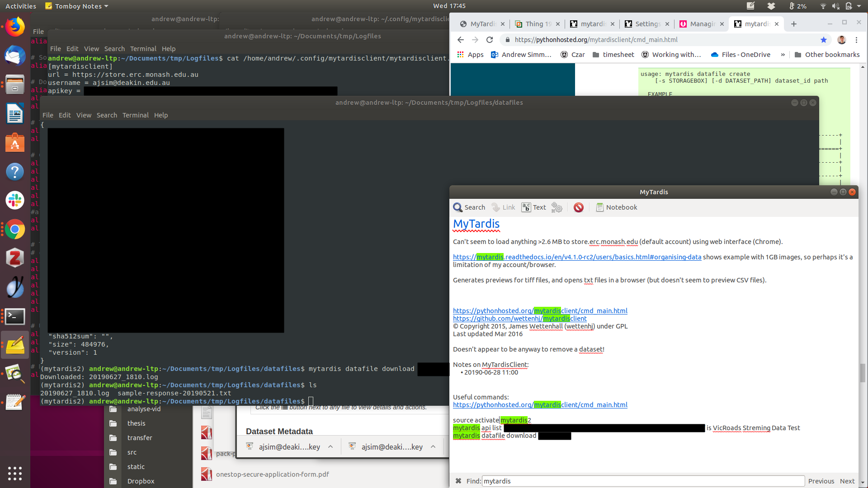Viewport: 868px width, 488px height.
Task: Click Next in the Find bar
Action: coord(847,481)
